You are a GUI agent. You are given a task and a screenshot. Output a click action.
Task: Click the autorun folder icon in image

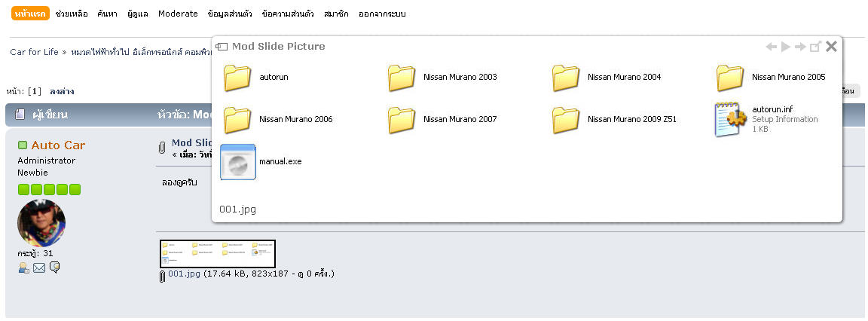click(x=238, y=78)
